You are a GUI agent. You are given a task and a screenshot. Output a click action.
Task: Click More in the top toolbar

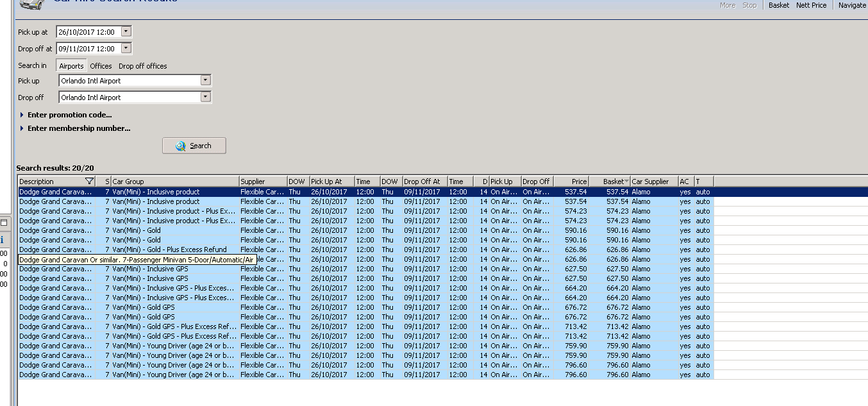(x=728, y=5)
